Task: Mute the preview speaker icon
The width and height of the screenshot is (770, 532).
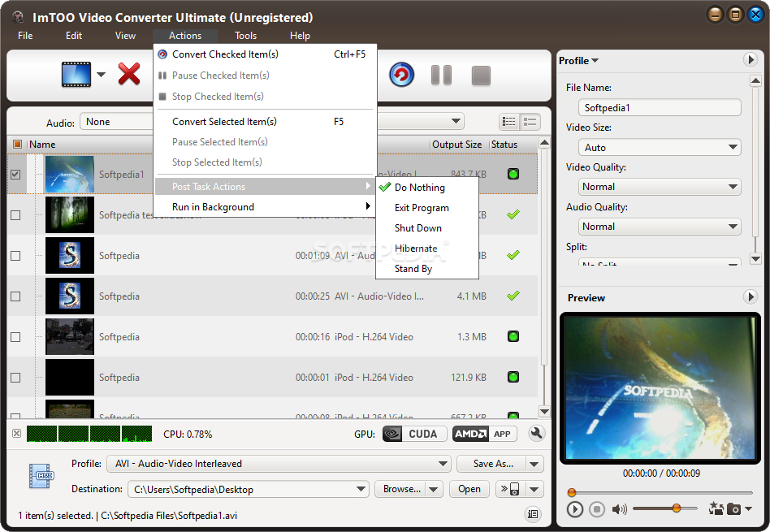Action: pos(619,509)
